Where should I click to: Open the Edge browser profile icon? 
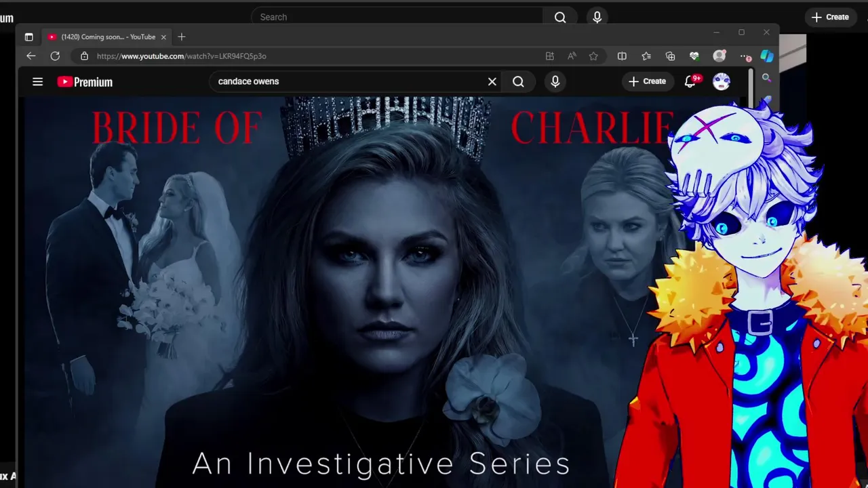[x=719, y=56]
